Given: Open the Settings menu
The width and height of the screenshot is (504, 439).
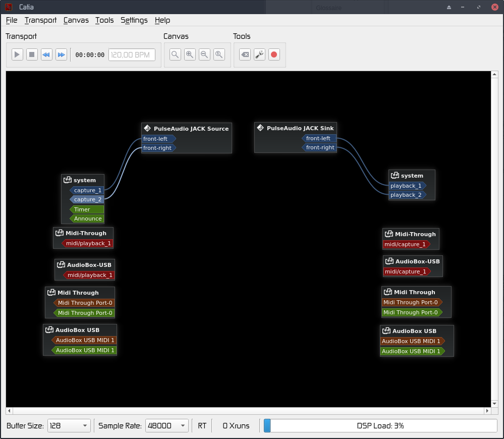Looking at the screenshot, I should (134, 20).
